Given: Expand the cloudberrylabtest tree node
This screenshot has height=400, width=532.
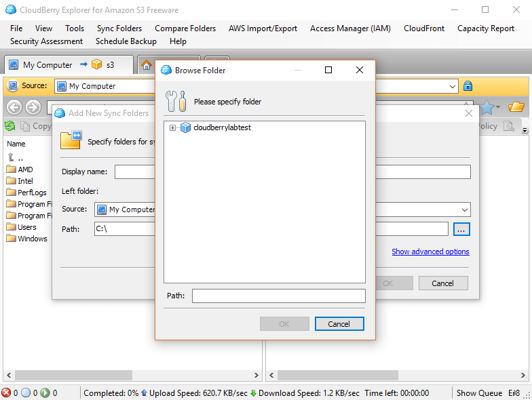Looking at the screenshot, I should (172, 127).
